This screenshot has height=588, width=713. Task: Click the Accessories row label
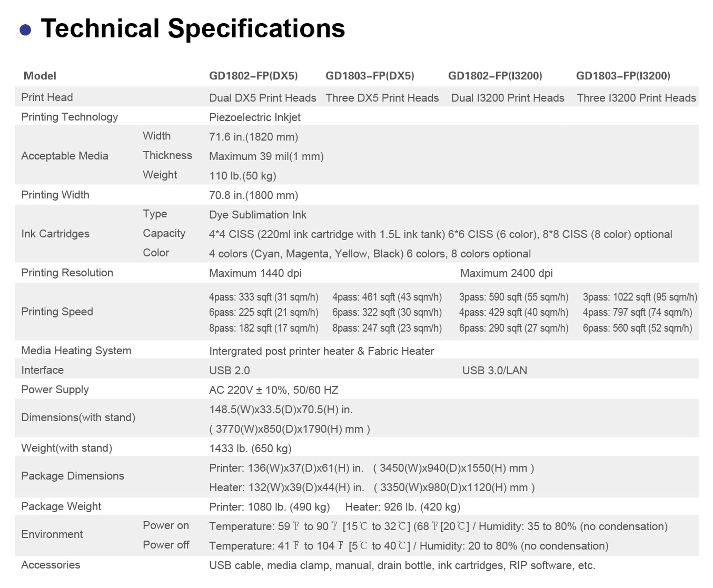(x=51, y=565)
